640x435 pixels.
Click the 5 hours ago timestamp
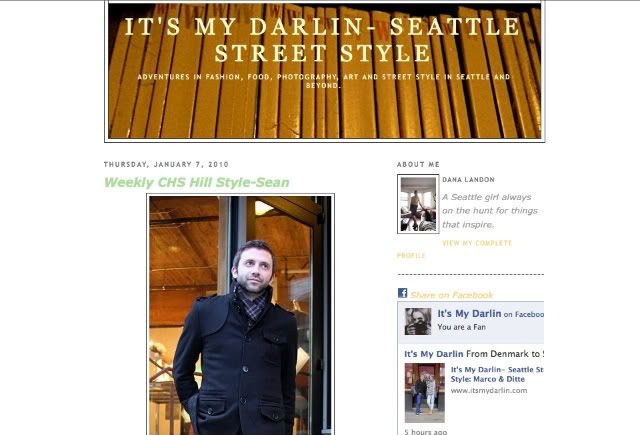pyautogui.click(x=425, y=432)
